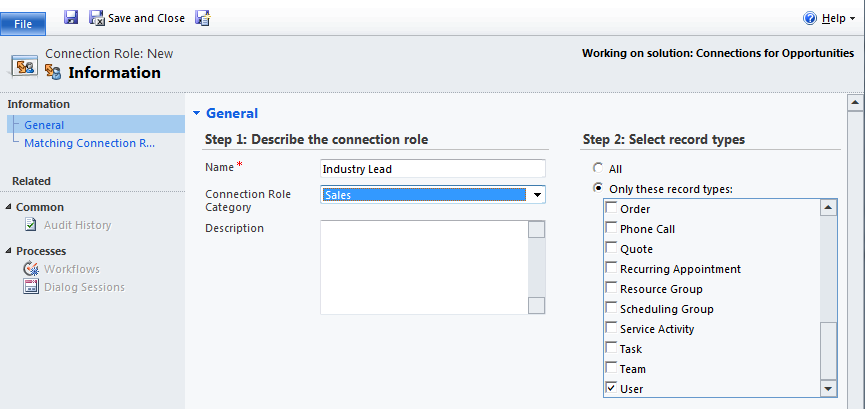Click into the Name text field

coord(432,169)
